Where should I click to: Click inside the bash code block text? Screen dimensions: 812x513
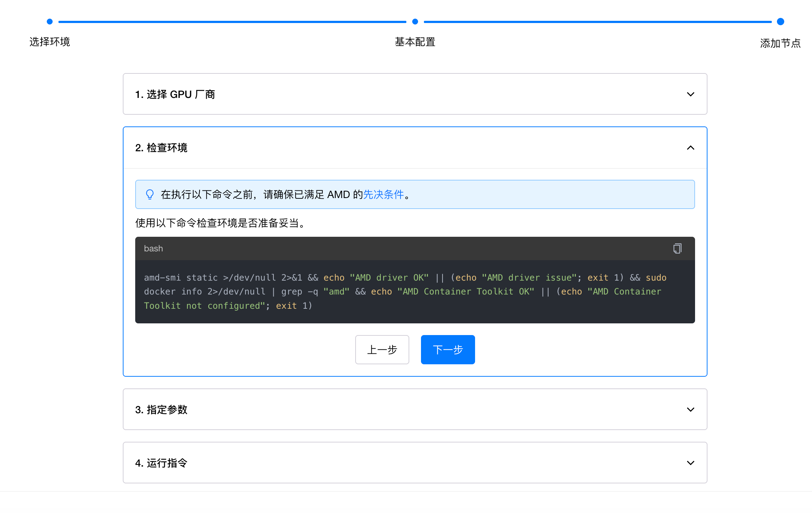point(402,292)
